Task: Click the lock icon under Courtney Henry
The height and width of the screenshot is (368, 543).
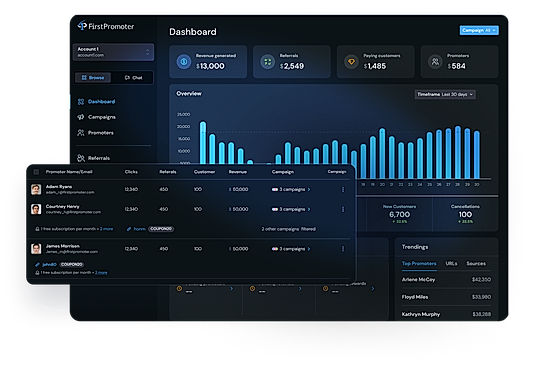Action: tap(37, 229)
